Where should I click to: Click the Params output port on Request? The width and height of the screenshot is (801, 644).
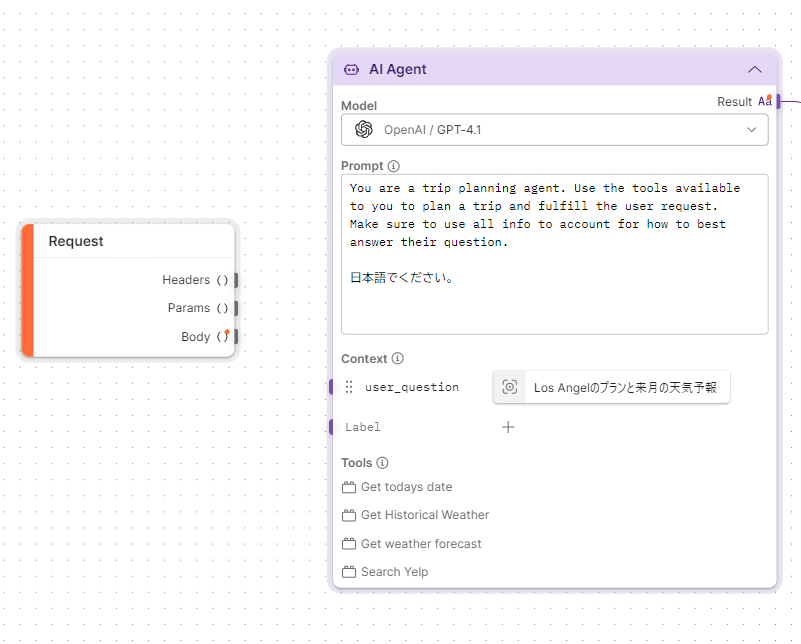236,308
